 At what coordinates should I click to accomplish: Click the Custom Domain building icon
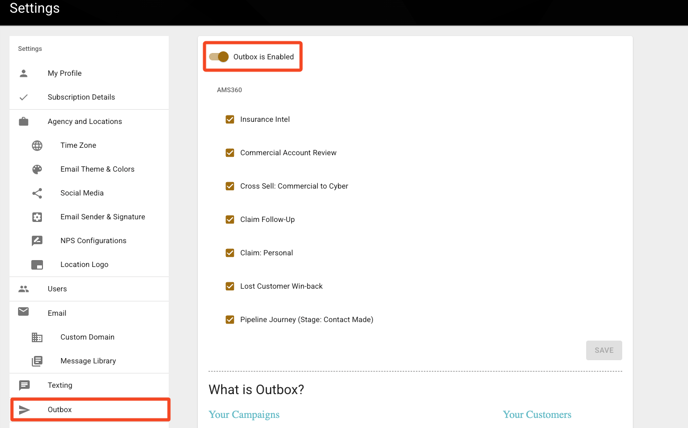pos(37,337)
